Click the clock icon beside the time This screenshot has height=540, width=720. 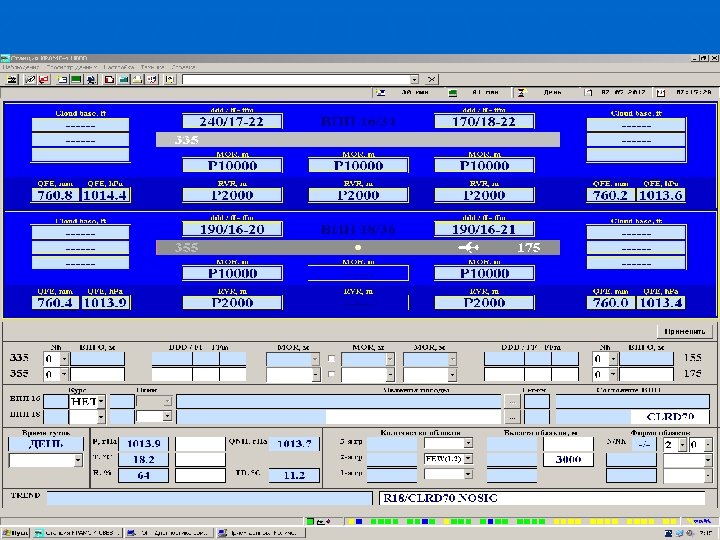point(660,92)
